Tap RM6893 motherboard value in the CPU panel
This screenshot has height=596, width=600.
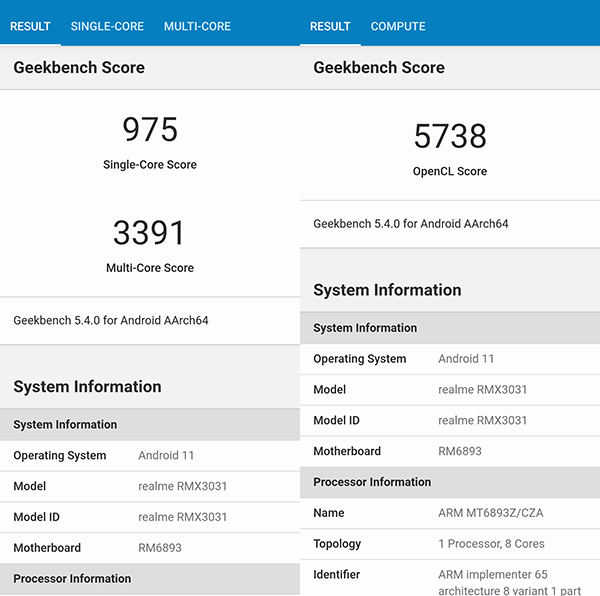click(x=160, y=548)
